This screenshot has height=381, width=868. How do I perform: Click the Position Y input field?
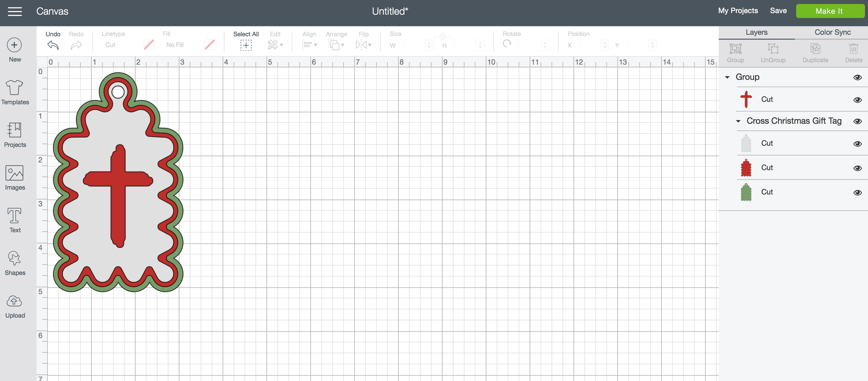(x=636, y=45)
